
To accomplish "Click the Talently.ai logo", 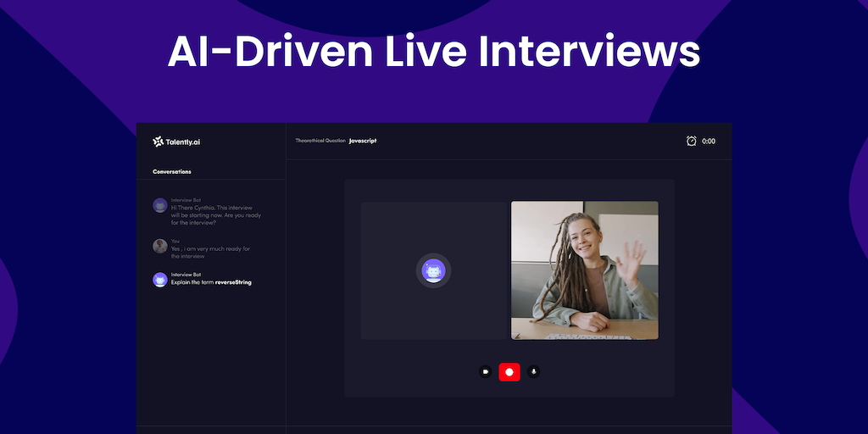I will click(176, 142).
